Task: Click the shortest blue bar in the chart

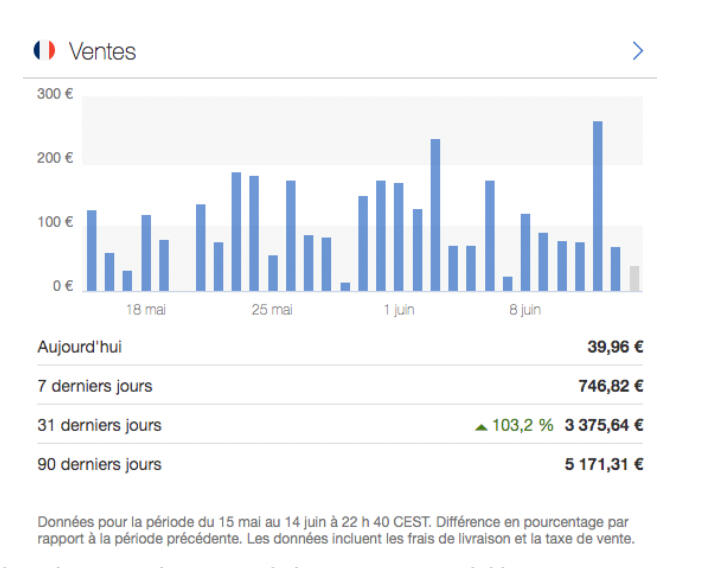Action: tap(345, 286)
